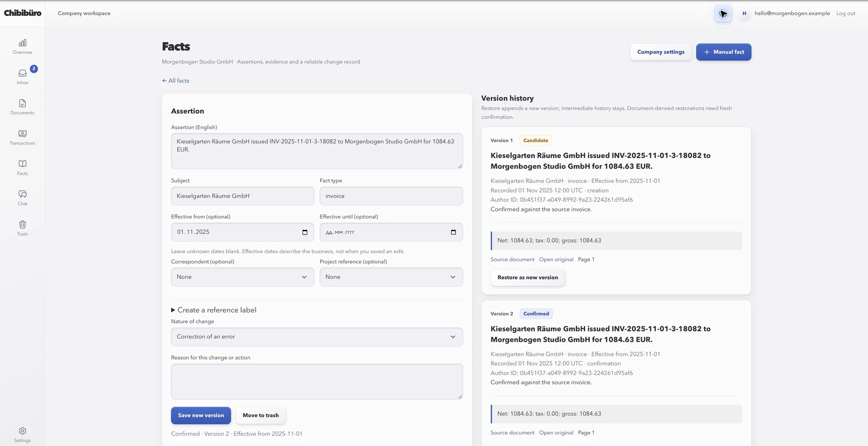Click the Effective from date field
868x446 pixels.
pos(243,232)
